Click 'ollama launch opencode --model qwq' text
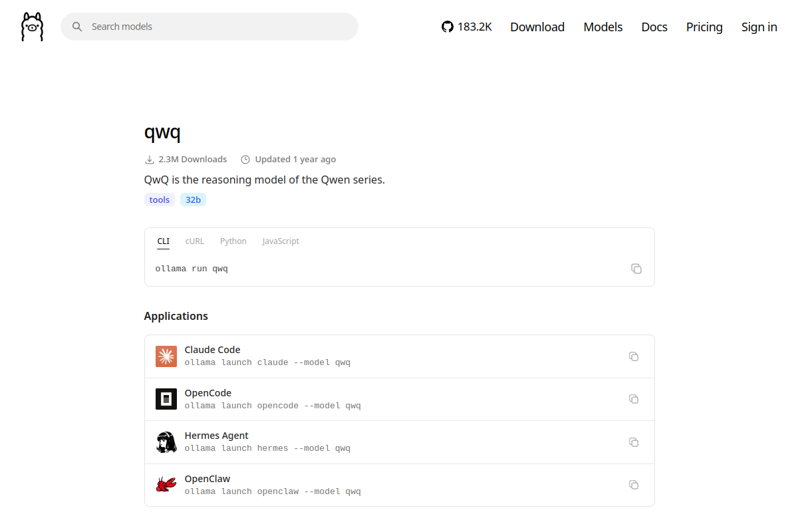Screen dimensions: 798x532 click(x=273, y=406)
